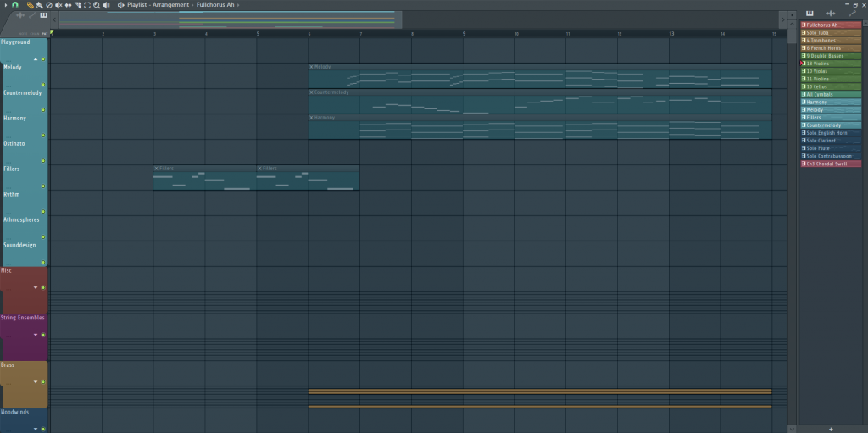The image size is (868, 433).
Task: Show the audio clips tab in the picker
Action: tap(830, 14)
